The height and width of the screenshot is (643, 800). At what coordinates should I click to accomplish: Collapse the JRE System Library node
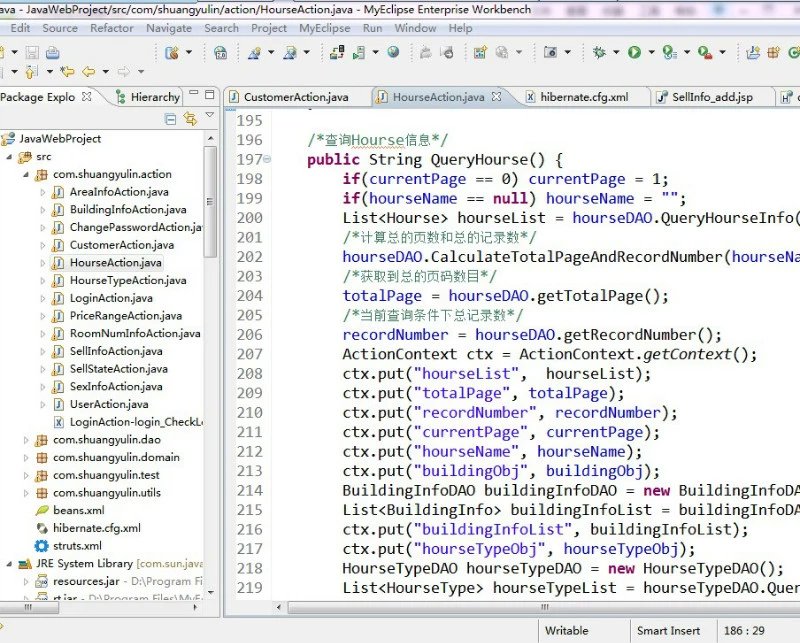(x=9, y=564)
